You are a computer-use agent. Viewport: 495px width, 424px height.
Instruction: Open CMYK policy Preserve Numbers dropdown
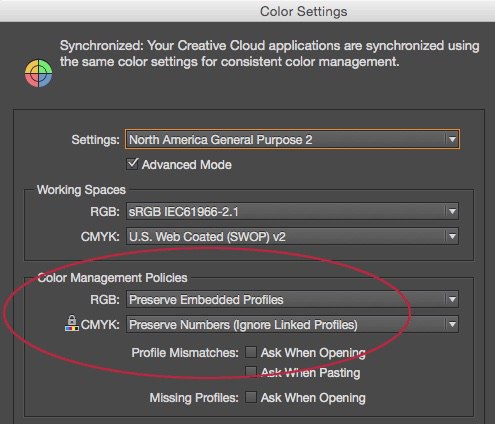tap(292, 324)
